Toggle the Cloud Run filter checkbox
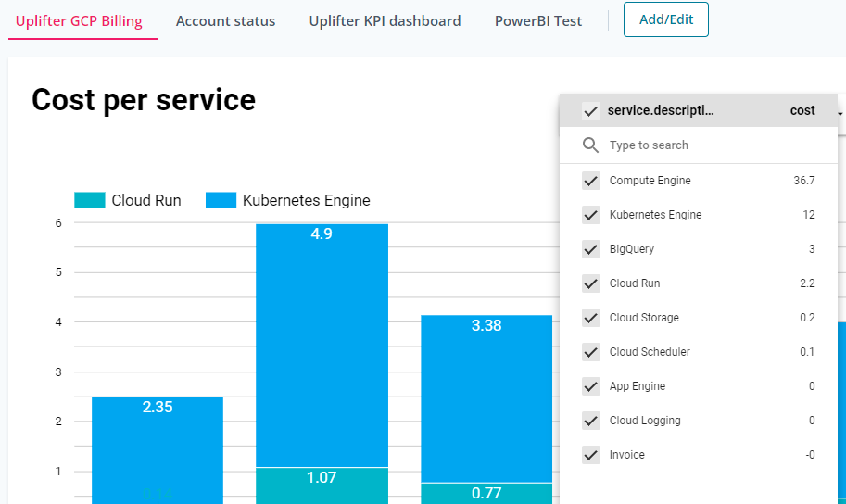The height and width of the screenshot is (504, 846). pyautogui.click(x=591, y=283)
